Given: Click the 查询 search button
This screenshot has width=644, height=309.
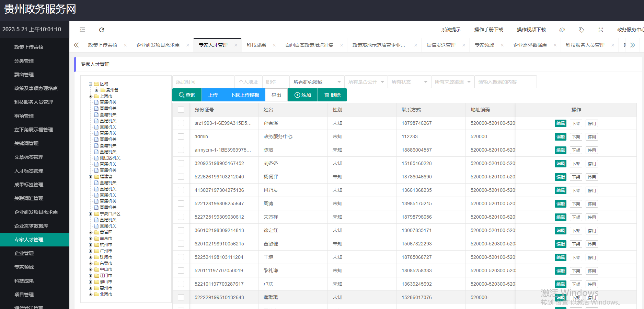Looking at the screenshot, I should click(187, 95).
